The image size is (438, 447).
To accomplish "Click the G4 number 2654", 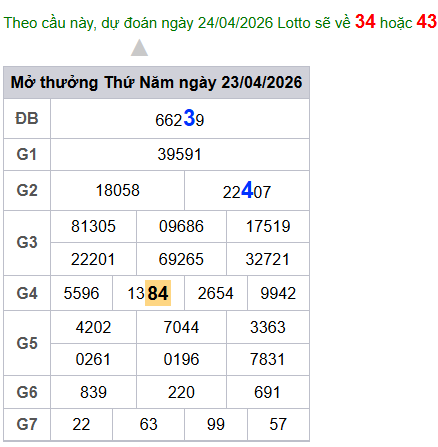I will pos(216,293).
